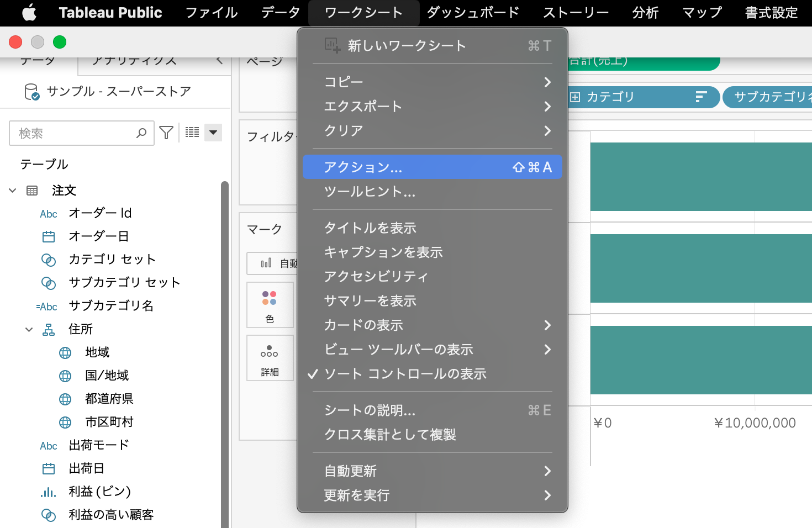
Task: Click the globe icon for 国/地域
Action: [65, 376]
